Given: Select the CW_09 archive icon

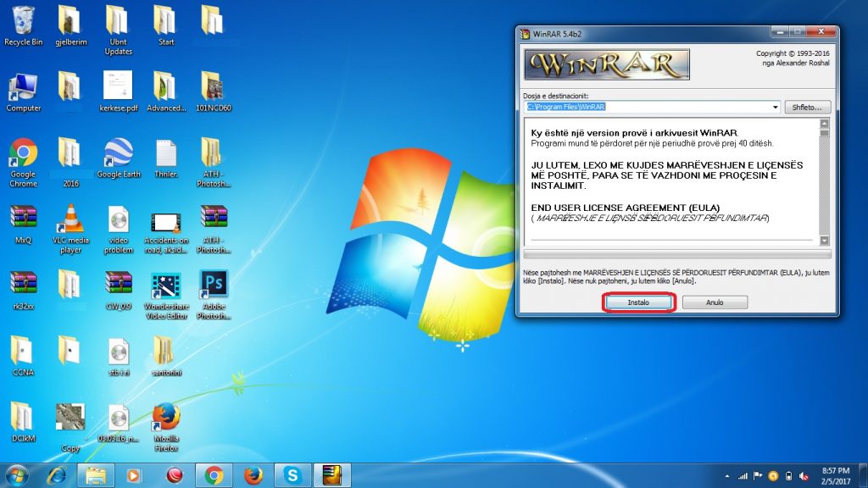Looking at the screenshot, I should click(x=118, y=290).
